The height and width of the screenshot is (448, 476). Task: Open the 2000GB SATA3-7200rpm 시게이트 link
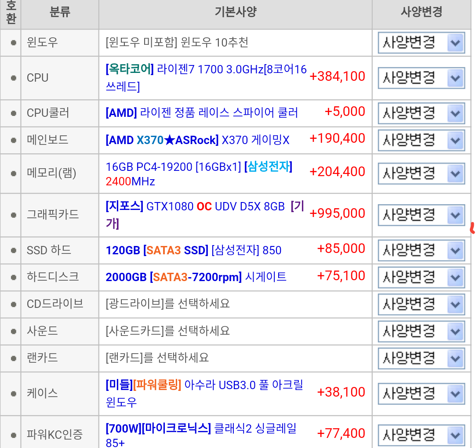tap(196, 277)
